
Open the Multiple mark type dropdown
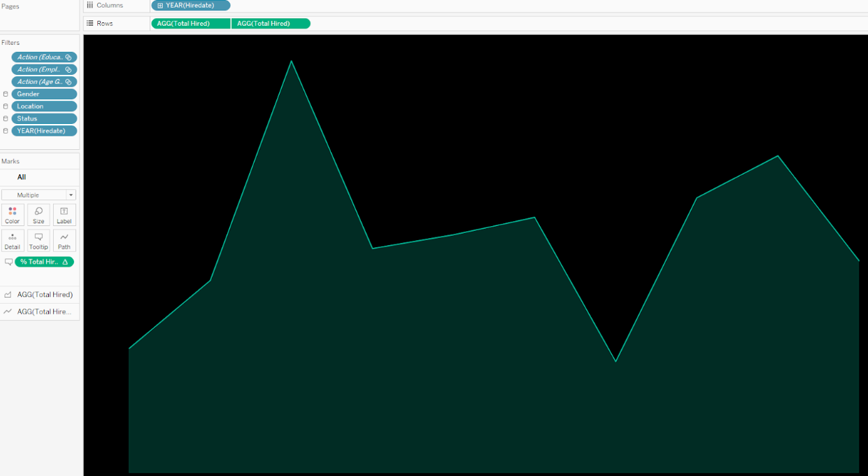point(38,195)
